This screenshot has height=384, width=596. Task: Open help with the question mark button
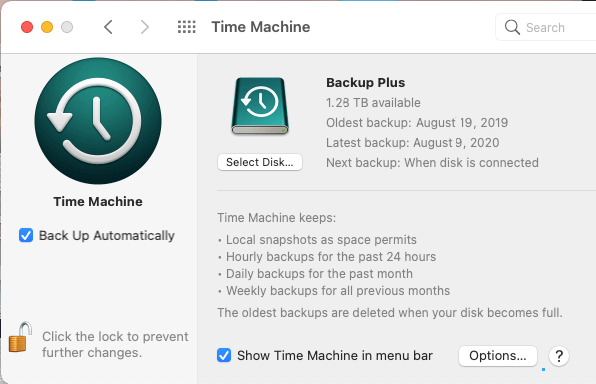click(x=559, y=356)
